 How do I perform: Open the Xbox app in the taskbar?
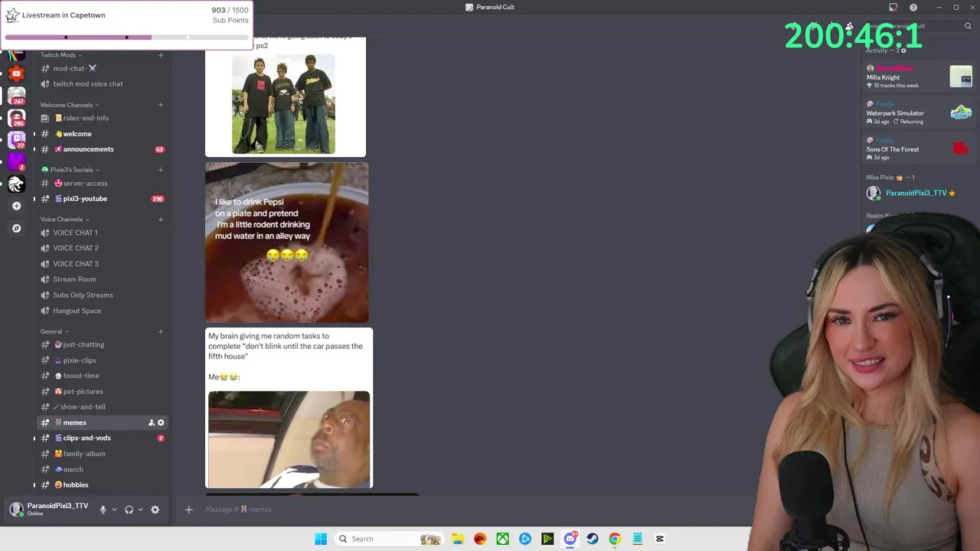[x=502, y=539]
